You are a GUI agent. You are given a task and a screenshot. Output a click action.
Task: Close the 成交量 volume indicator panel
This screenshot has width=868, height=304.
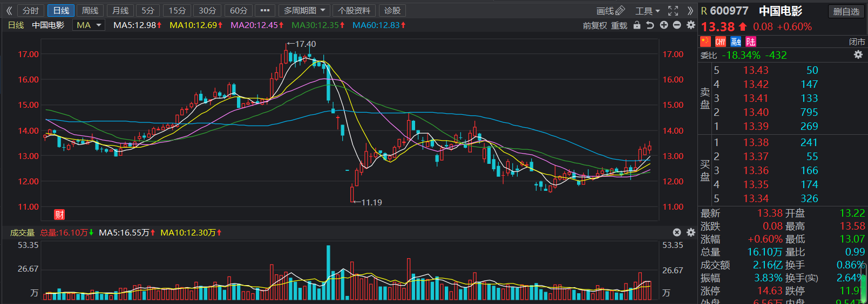pyautogui.click(x=677, y=232)
